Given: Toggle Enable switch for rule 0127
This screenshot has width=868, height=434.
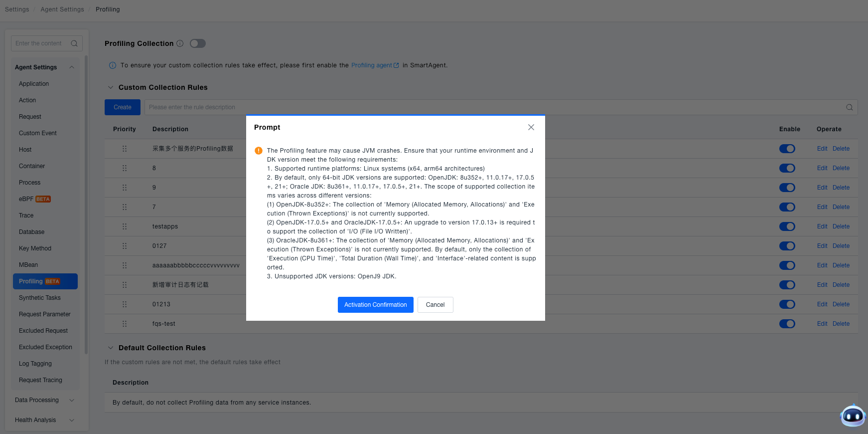Looking at the screenshot, I should (x=787, y=246).
